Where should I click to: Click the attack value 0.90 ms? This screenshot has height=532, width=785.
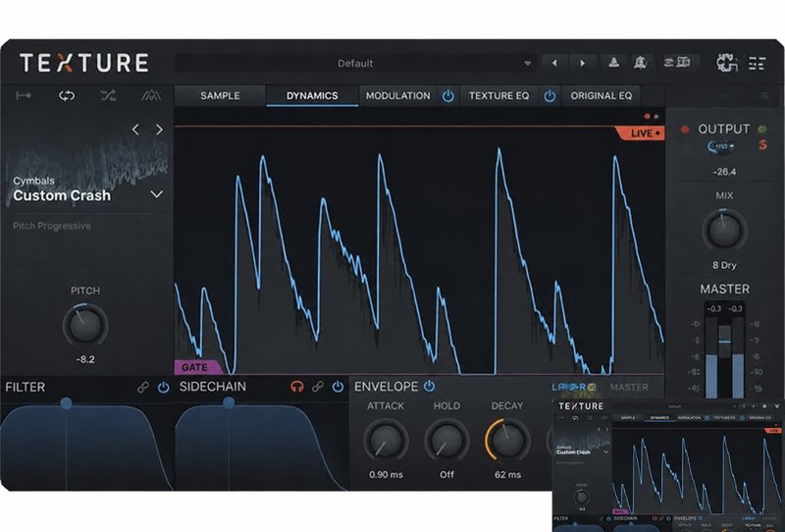coord(386,474)
